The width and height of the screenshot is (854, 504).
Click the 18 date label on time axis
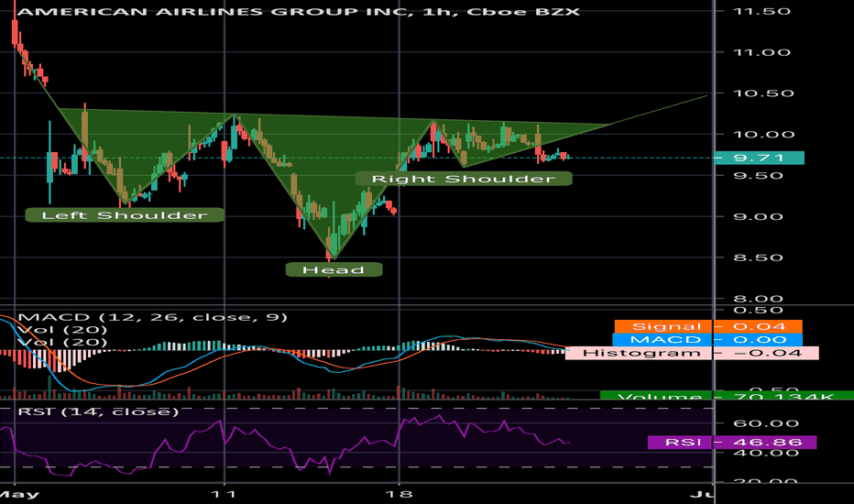click(x=399, y=494)
